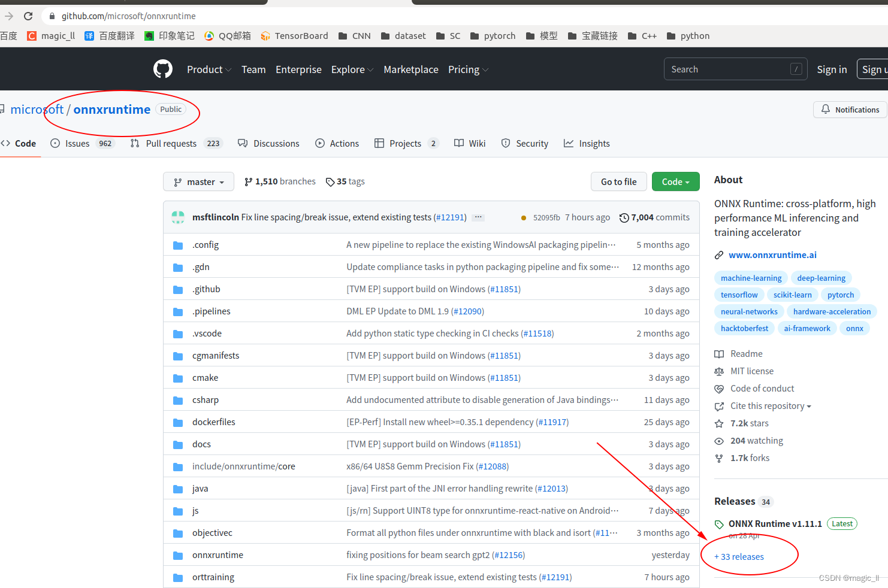
Task: Switch to the Discussions tab
Action: pyautogui.click(x=268, y=144)
